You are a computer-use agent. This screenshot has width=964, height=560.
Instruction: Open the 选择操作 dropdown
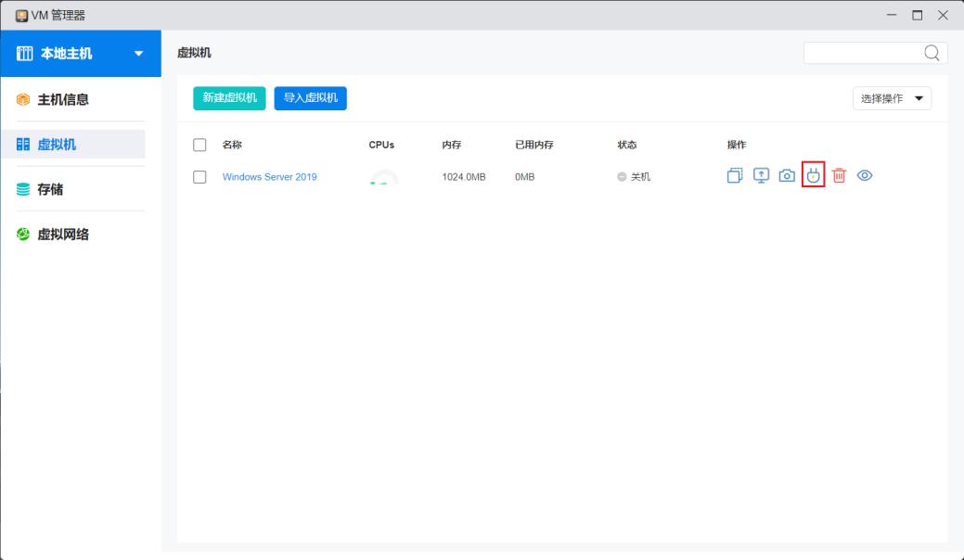[892, 98]
